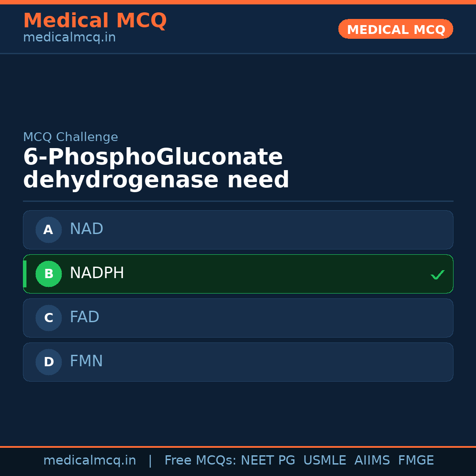Click the 6-PhosphoGluconate dehydrogenase question text
The image size is (476, 476).
[156, 169]
